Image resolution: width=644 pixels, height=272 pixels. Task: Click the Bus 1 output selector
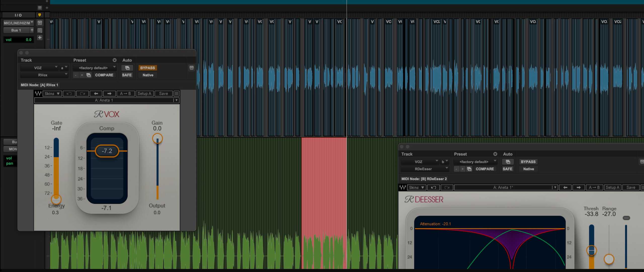click(x=16, y=30)
